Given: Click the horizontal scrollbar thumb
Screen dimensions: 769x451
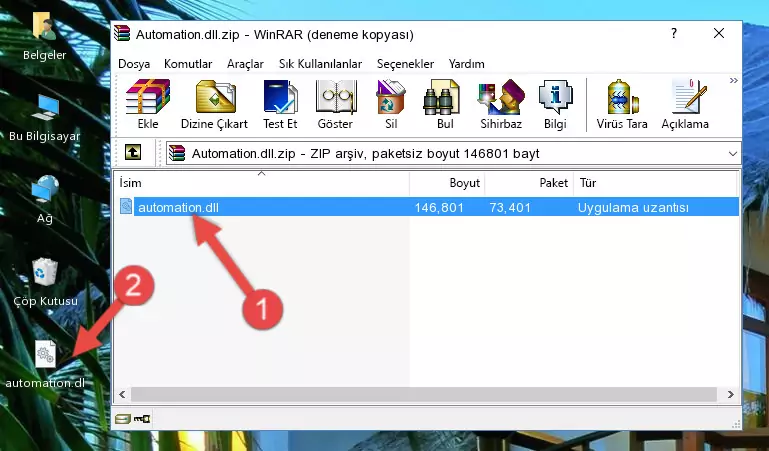Looking at the screenshot, I should click(424, 395).
